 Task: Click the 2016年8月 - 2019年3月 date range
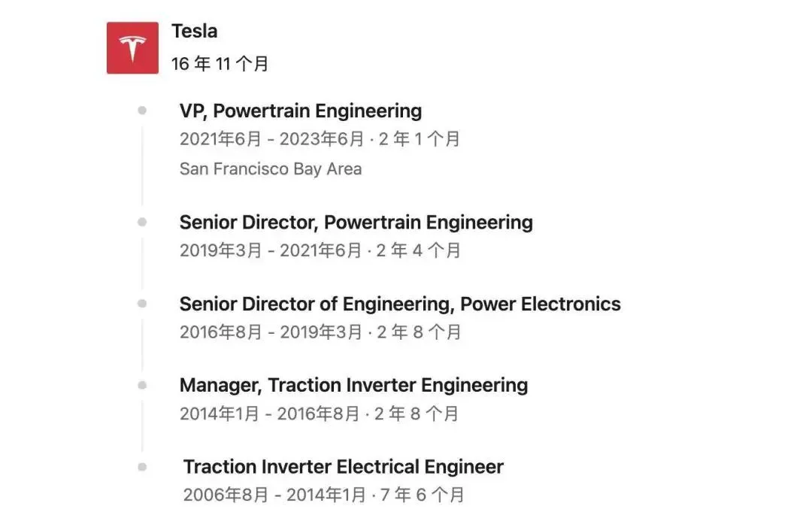tap(271, 332)
